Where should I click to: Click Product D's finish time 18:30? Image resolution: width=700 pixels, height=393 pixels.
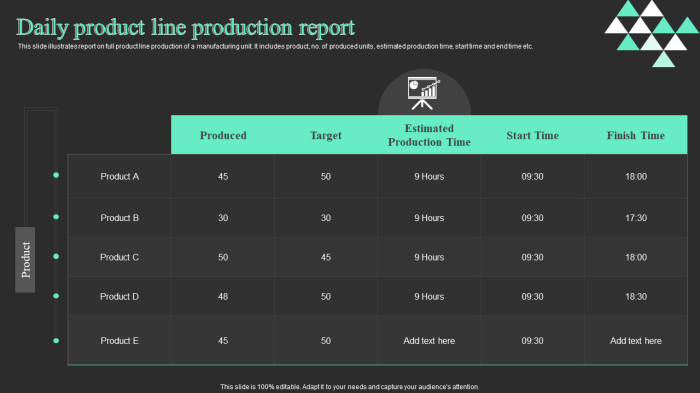click(636, 297)
